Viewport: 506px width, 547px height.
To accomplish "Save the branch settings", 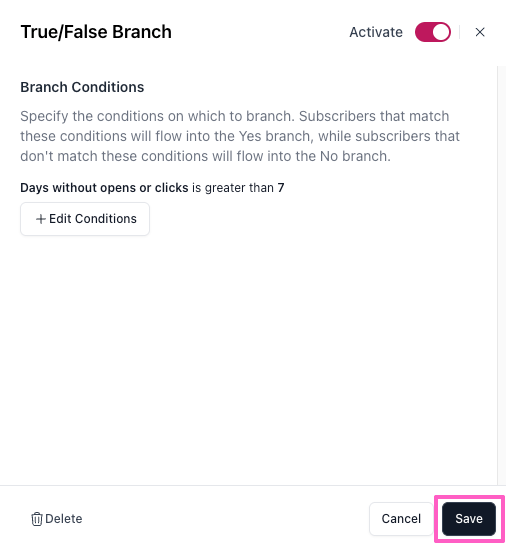I will coord(469,519).
